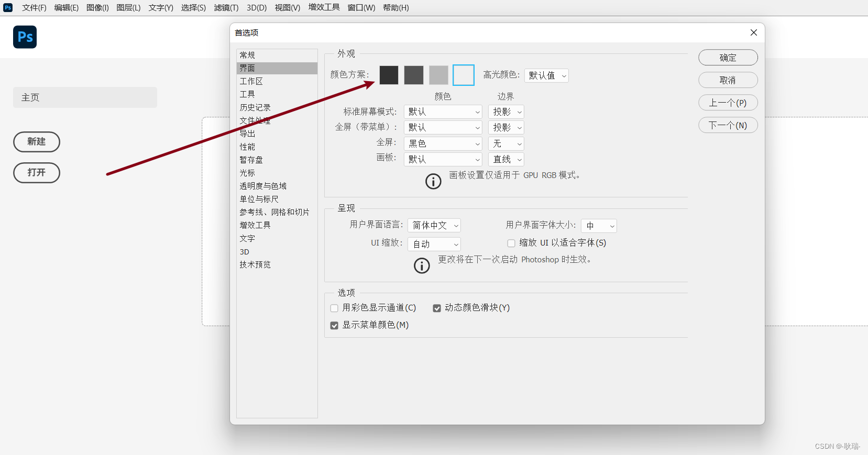The height and width of the screenshot is (455, 868).
Task: Open the 增效工具 menu in menu bar
Action: (x=324, y=7)
